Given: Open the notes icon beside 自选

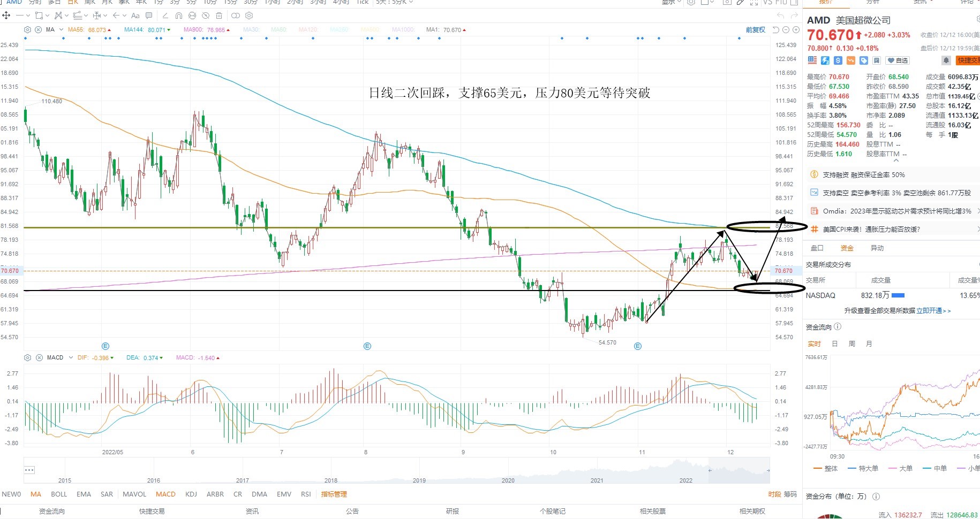Looking at the screenshot, I should 877,60.
